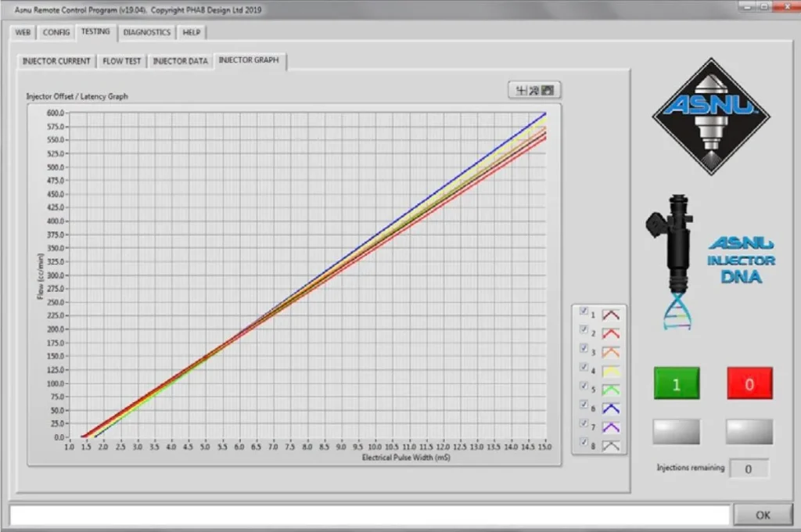
Task: Click the OK button
Action: (x=763, y=515)
